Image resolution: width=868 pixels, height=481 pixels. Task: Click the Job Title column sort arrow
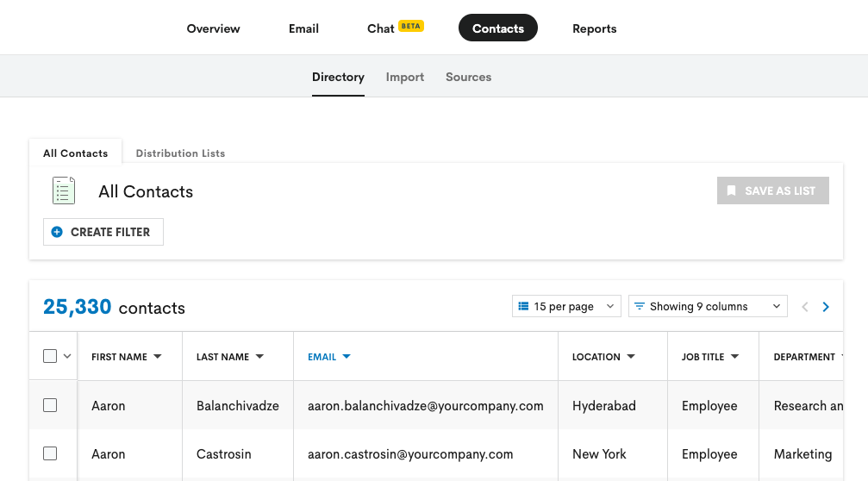click(734, 357)
